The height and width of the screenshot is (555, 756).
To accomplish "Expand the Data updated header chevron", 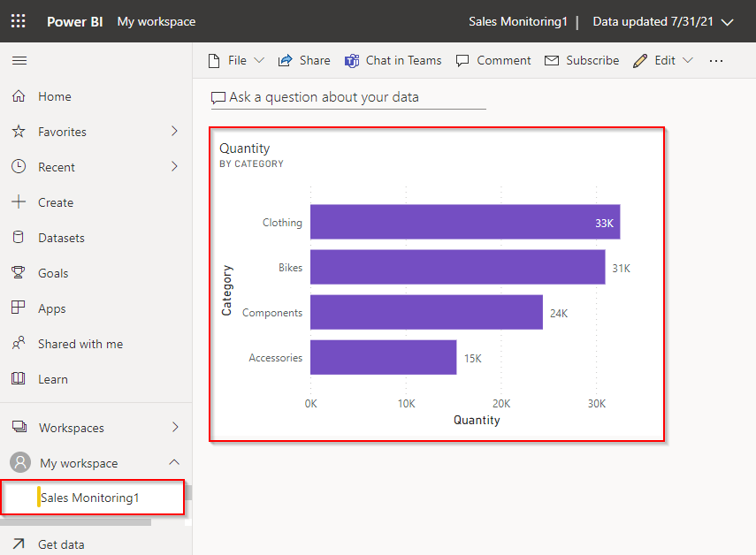I will [728, 21].
